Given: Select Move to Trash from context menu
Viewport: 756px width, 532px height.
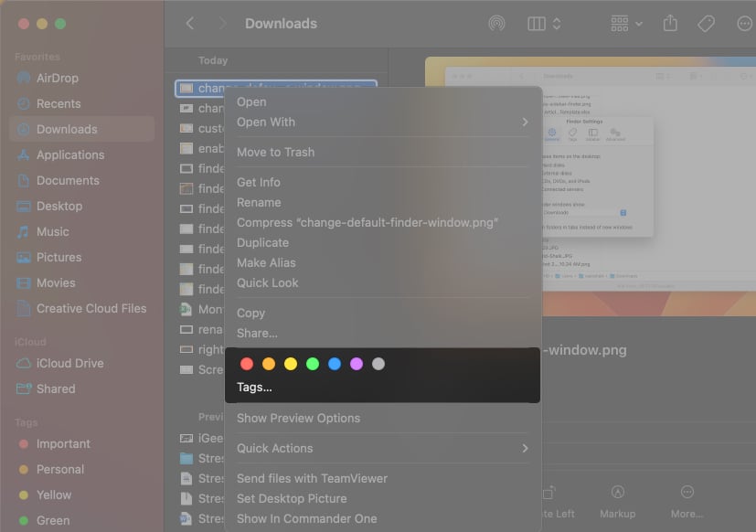Looking at the screenshot, I should pyautogui.click(x=274, y=152).
